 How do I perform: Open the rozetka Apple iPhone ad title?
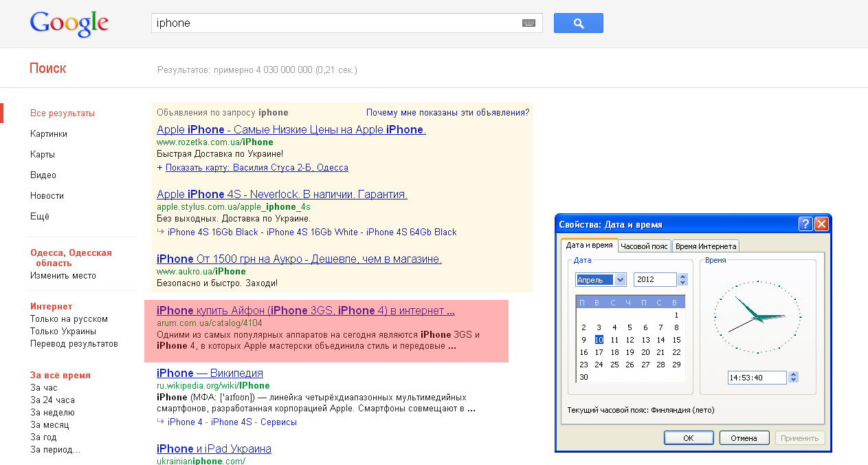pos(291,130)
